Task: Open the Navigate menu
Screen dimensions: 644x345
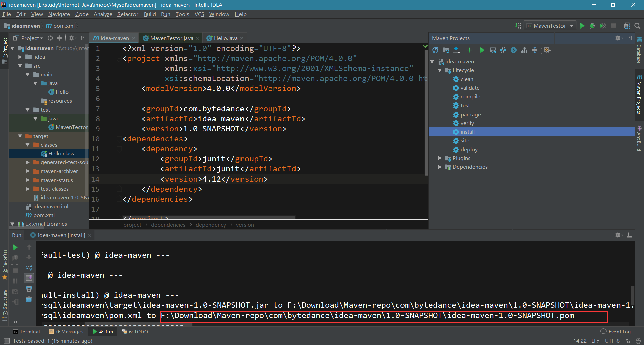Action: tap(59, 14)
